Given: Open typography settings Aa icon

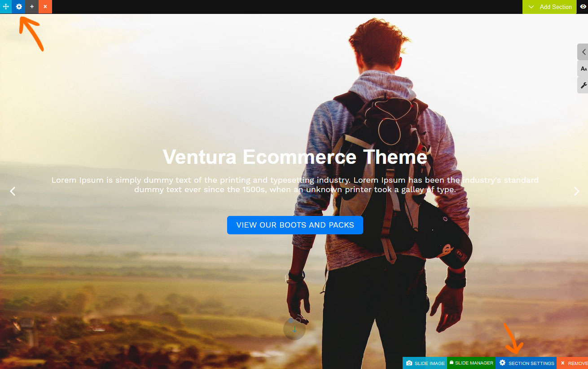Looking at the screenshot, I should click(x=583, y=69).
